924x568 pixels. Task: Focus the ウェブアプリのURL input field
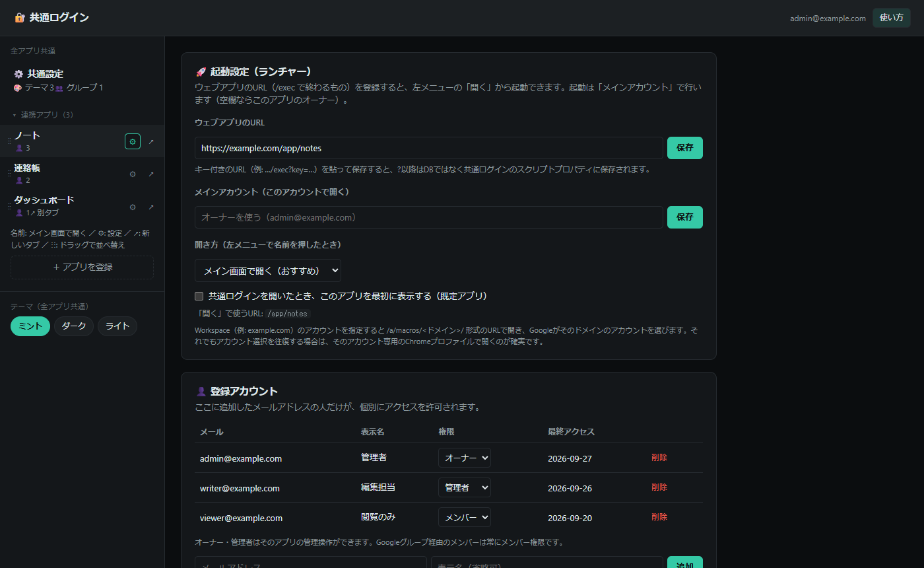pyautogui.click(x=429, y=148)
